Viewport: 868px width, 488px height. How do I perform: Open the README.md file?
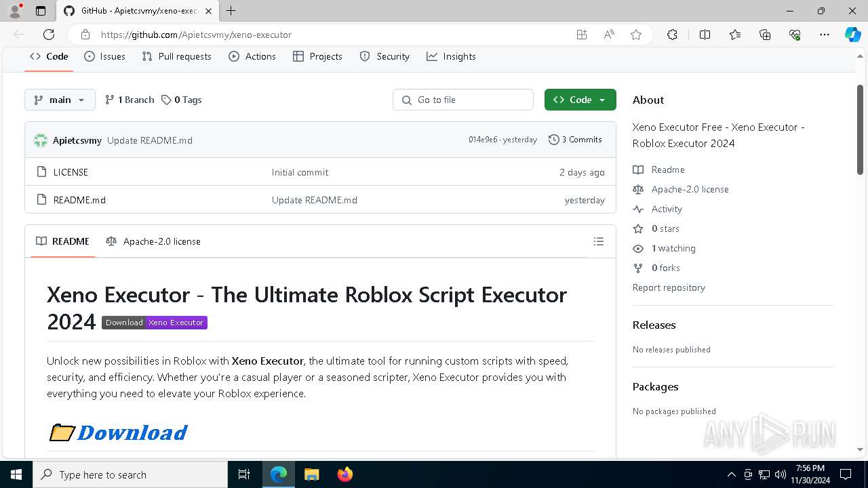tap(79, 200)
